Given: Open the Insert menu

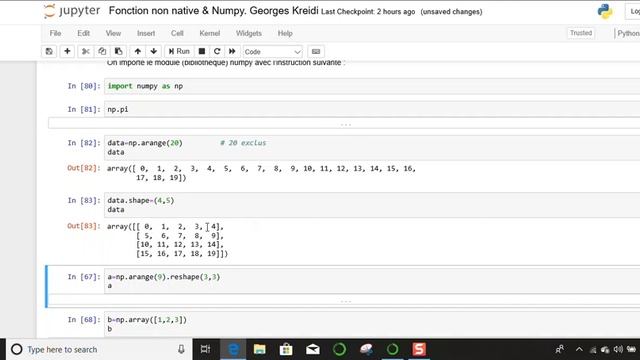Looking at the screenshot, I should click(x=146, y=33).
